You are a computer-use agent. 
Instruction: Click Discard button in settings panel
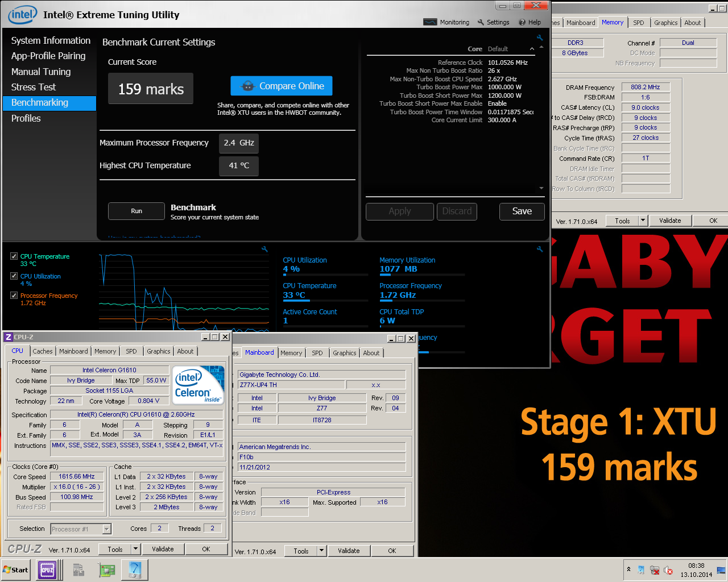[x=457, y=211]
